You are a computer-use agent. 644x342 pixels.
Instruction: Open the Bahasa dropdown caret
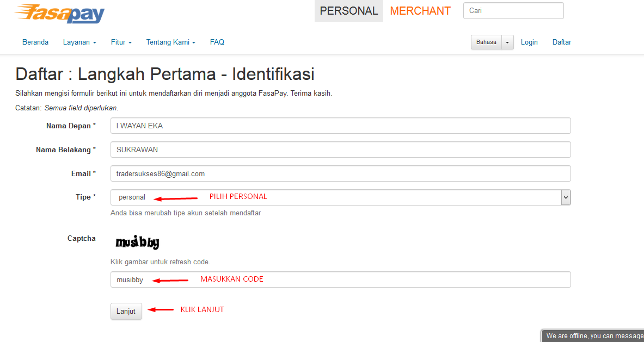pyautogui.click(x=508, y=42)
